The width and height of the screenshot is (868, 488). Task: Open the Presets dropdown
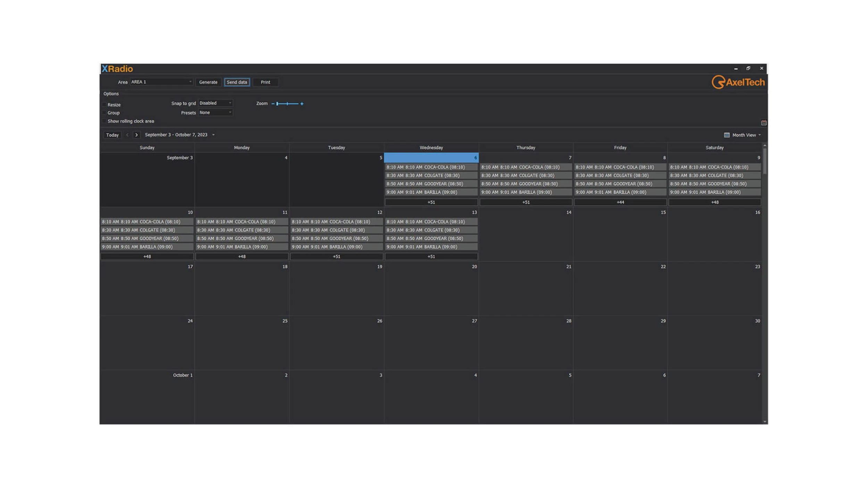coord(215,112)
